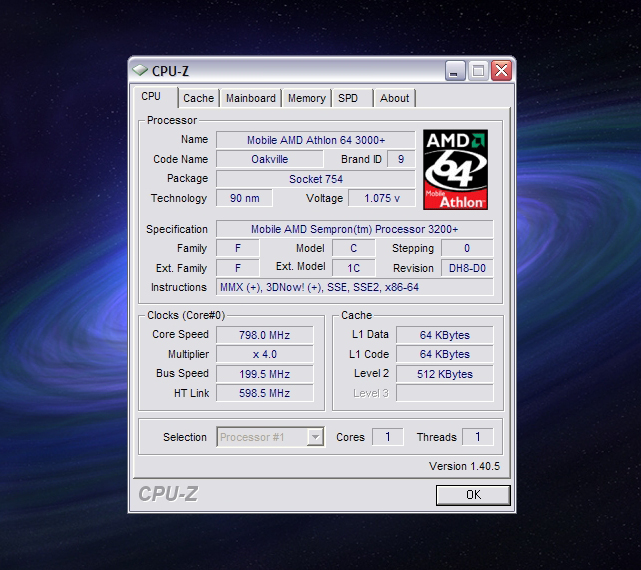
Task: Click the Version 1.40.5 text
Action: (464, 466)
